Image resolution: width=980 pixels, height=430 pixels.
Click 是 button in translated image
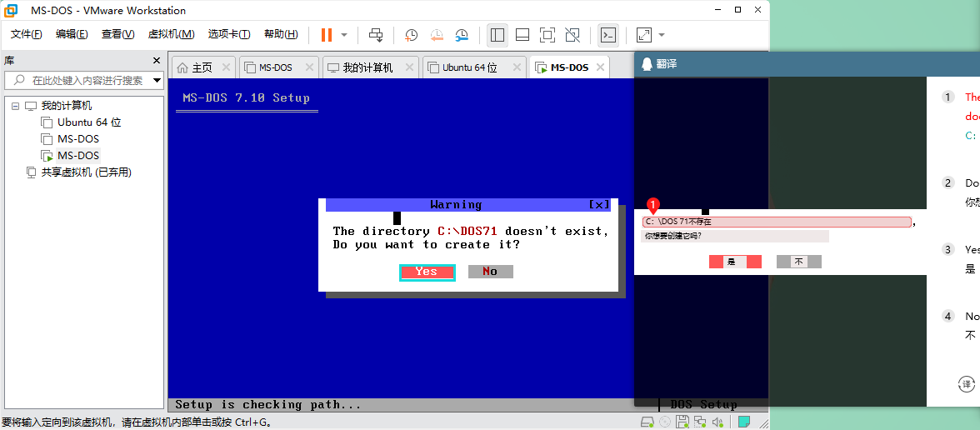pos(735,262)
